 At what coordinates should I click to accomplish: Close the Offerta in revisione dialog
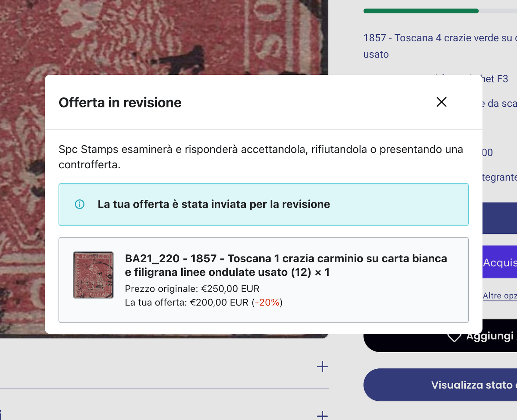pyautogui.click(x=441, y=102)
